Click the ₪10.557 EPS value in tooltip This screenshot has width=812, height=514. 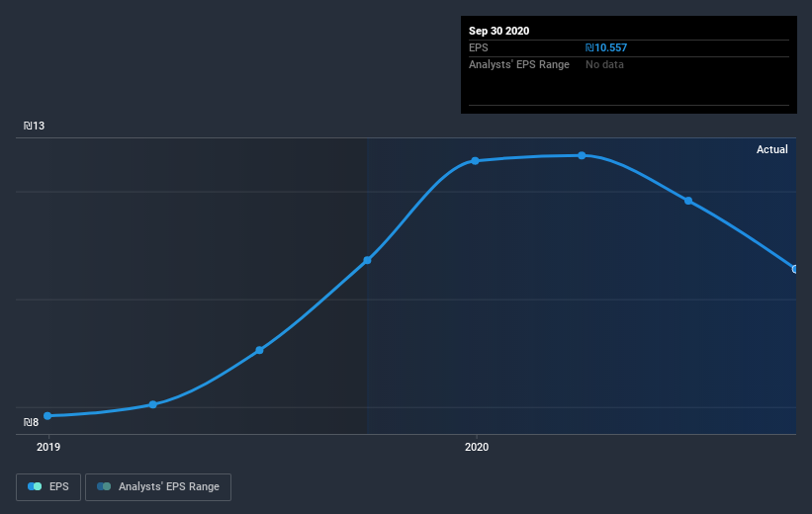[606, 47]
